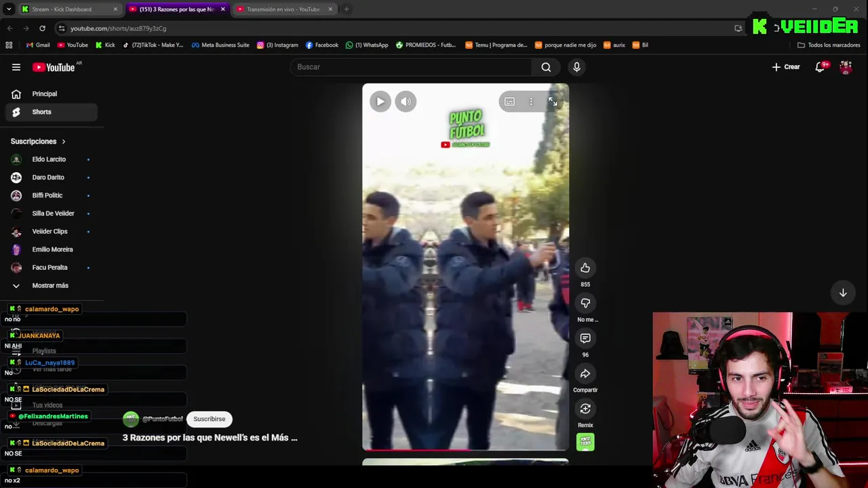Open Daro Darito subscription

52,178
